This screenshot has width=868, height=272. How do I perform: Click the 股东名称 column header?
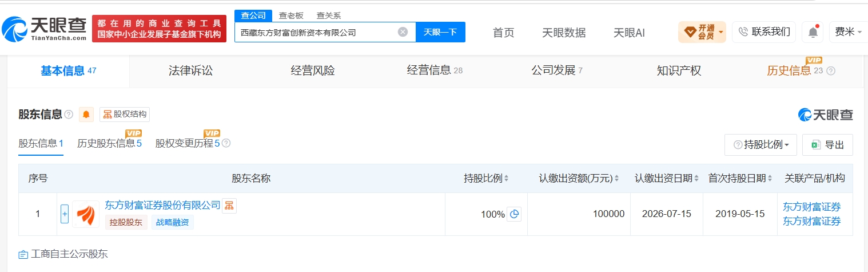[251, 178]
